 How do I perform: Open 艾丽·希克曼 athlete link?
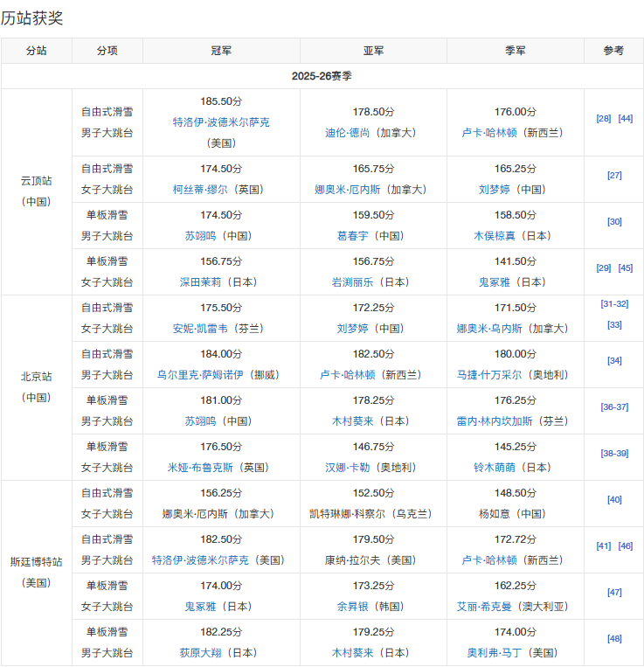[x=484, y=607]
